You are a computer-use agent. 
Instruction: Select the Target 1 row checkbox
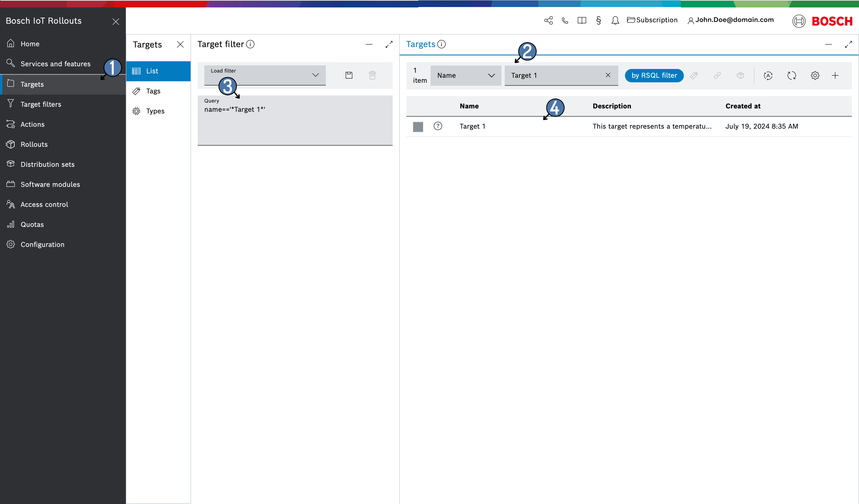tap(418, 127)
